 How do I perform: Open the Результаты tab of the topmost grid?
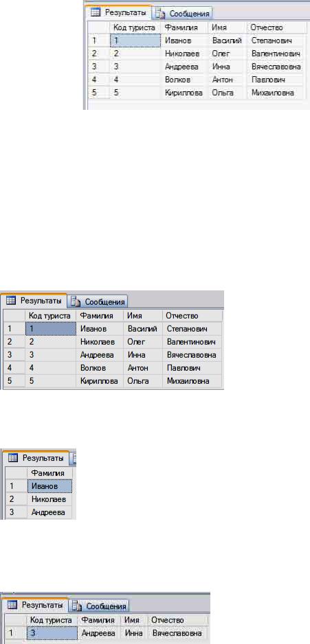tap(118, 12)
